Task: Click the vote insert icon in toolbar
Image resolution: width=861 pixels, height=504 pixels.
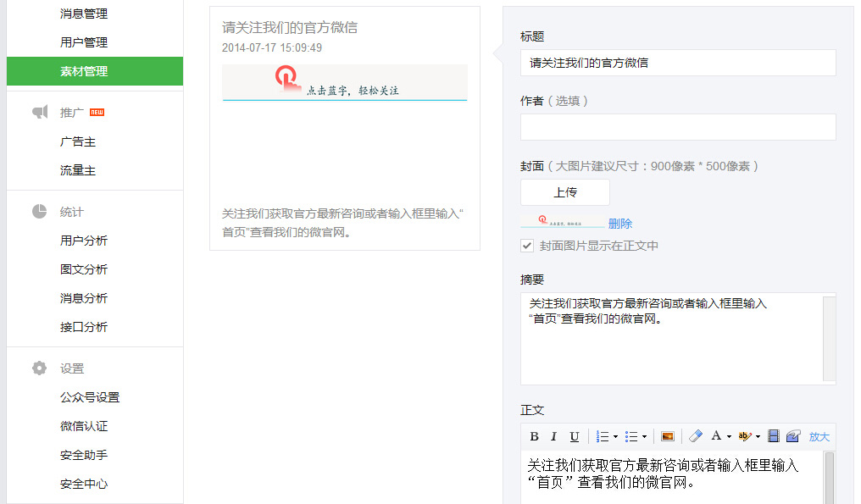Action: (x=793, y=436)
